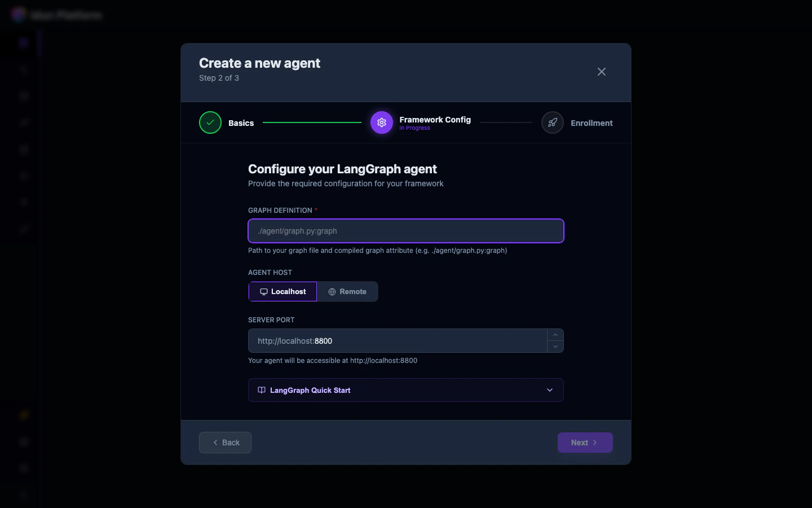Keep Localhost selected as agent host
812x508 pixels.
click(283, 291)
